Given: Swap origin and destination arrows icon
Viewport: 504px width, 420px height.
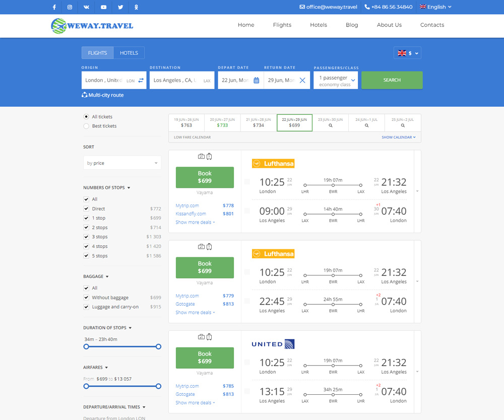Looking at the screenshot, I should [x=141, y=80].
